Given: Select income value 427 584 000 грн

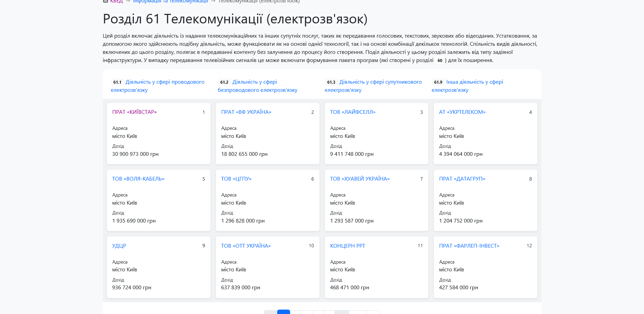Looking at the screenshot, I should click(x=459, y=288).
